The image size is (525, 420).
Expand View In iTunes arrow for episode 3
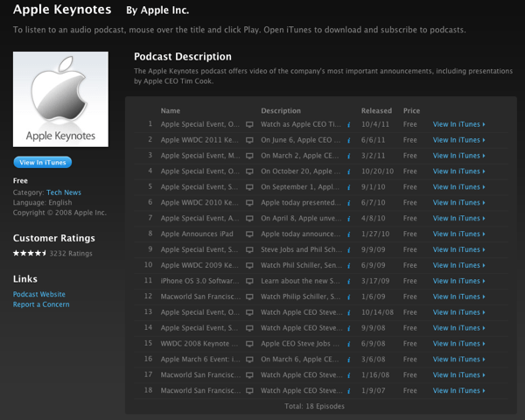tap(484, 156)
